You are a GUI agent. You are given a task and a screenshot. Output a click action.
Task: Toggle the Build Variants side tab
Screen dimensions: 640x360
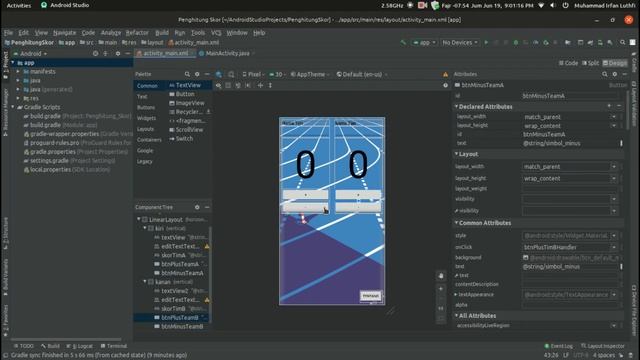pos(5,277)
